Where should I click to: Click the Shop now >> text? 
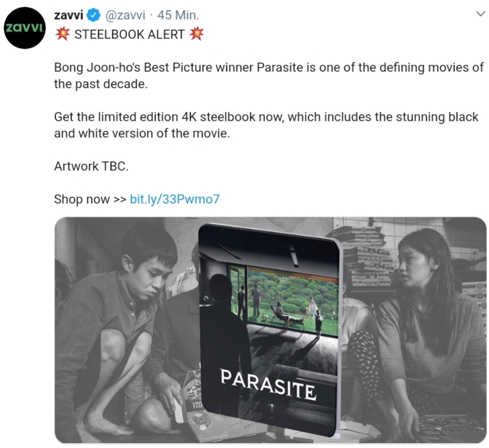pos(90,199)
